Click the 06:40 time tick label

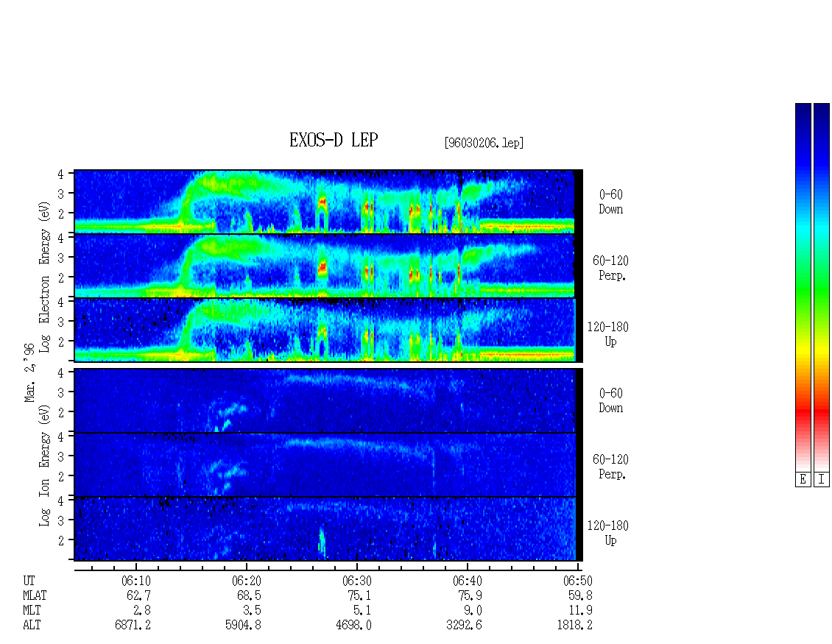(468, 581)
